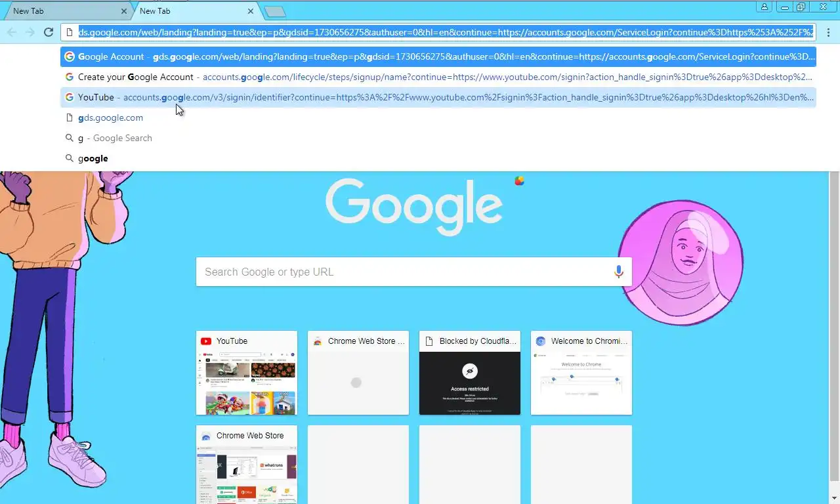Click the YouTube favicon on tile
The height and width of the screenshot is (504, 840).
206,341
